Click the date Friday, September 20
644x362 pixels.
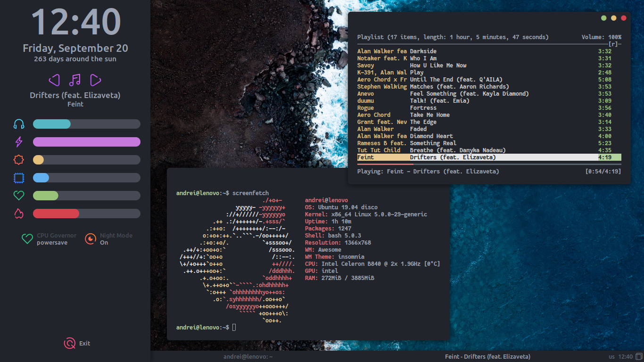click(75, 49)
